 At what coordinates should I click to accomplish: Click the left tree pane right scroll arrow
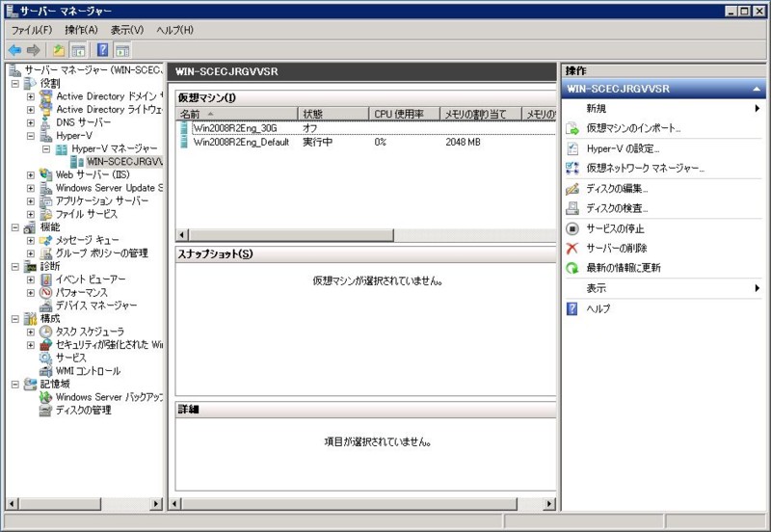click(156, 503)
